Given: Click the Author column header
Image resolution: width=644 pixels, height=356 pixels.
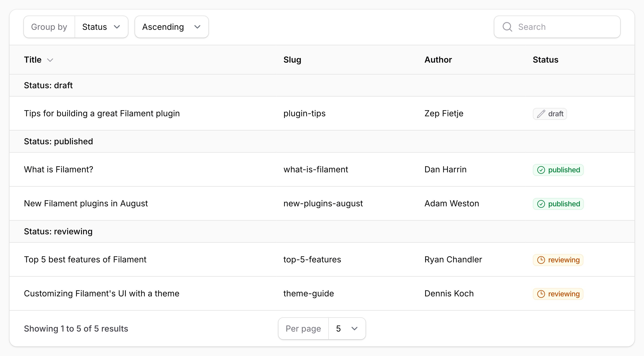Looking at the screenshot, I should (x=438, y=60).
